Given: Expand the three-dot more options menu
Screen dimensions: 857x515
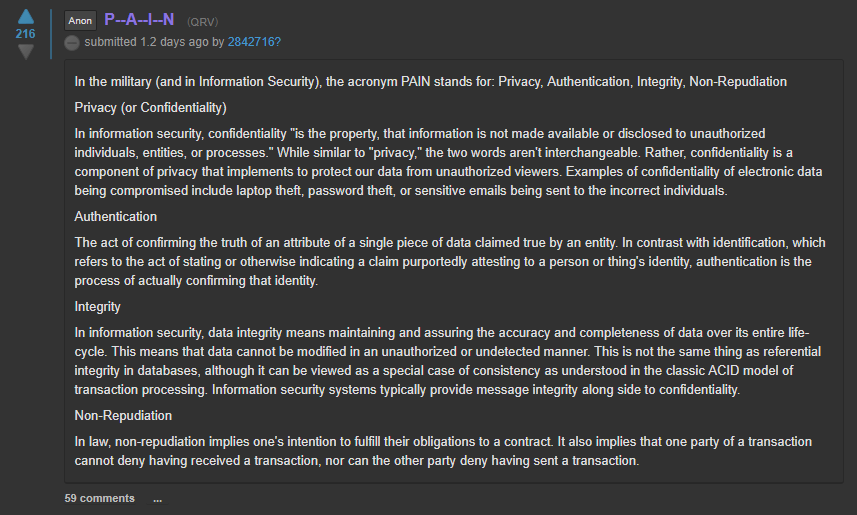Looking at the screenshot, I should (x=157, y=499).
